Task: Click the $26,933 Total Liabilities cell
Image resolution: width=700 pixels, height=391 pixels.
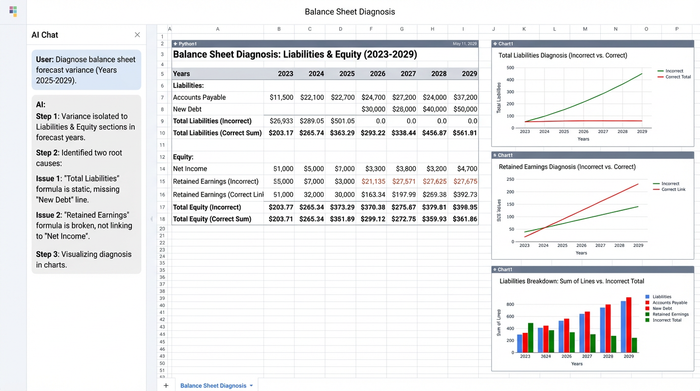Action: click(x=281, y=121)
